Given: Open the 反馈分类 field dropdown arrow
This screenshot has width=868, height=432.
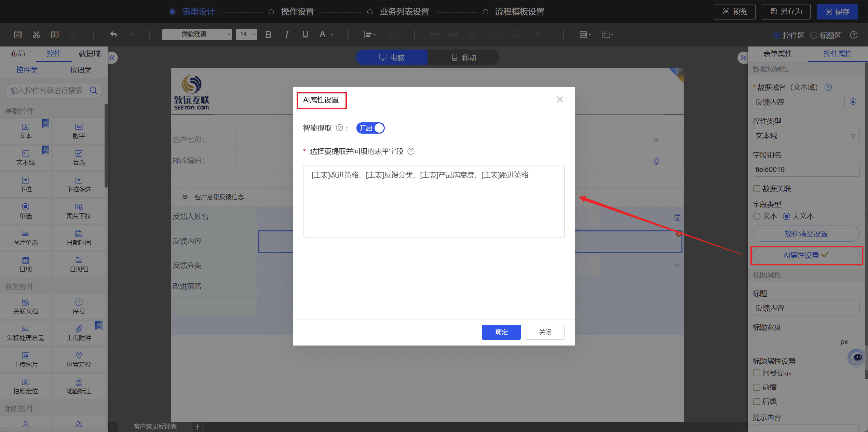Looking at the screenshot, I should [x=677, y=266].
